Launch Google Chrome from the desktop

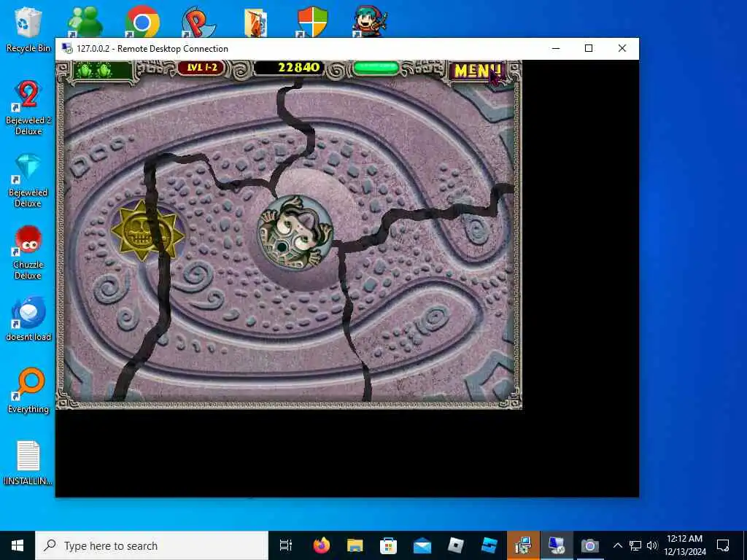click(142, 21)
